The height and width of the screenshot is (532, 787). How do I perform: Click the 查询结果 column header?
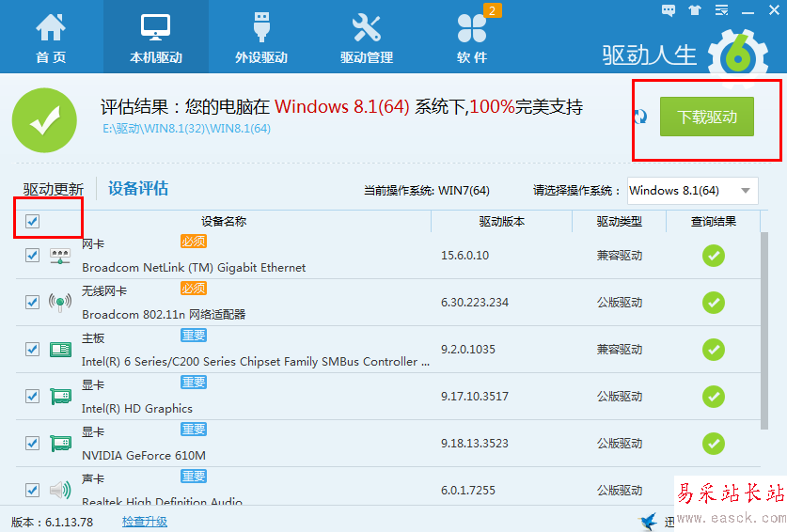[x=714, y=221]
